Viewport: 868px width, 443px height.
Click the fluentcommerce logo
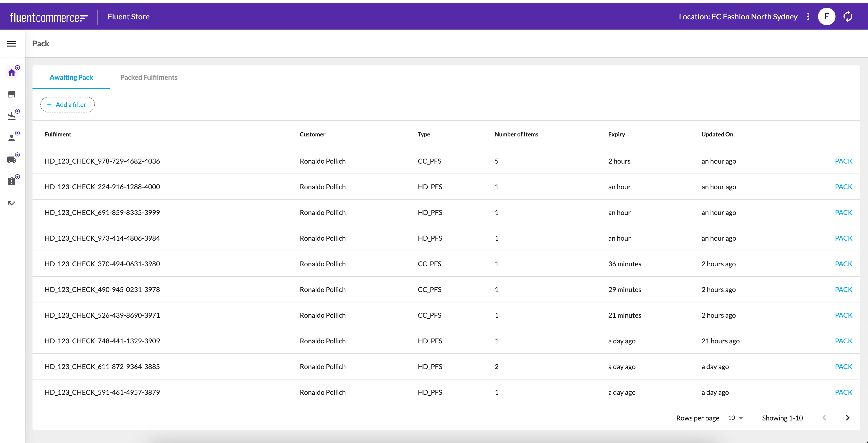coord(49,17)
